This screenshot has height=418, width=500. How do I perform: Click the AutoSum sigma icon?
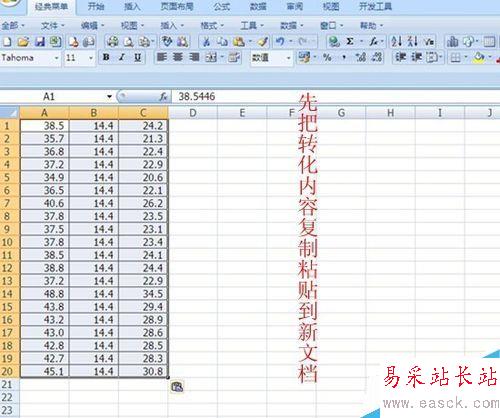pos(350,42)
